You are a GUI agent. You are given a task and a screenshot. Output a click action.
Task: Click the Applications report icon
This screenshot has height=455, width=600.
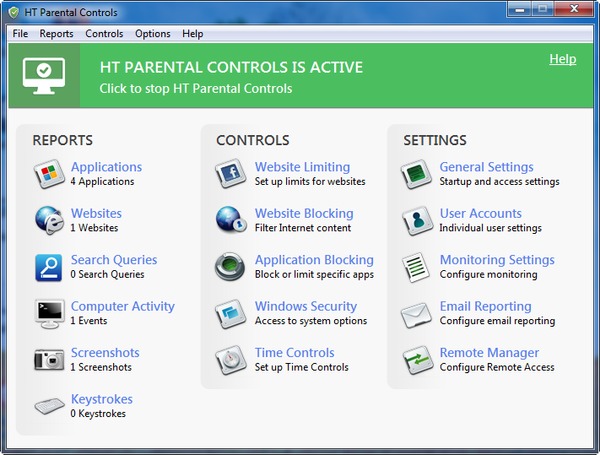pos(49,174)
